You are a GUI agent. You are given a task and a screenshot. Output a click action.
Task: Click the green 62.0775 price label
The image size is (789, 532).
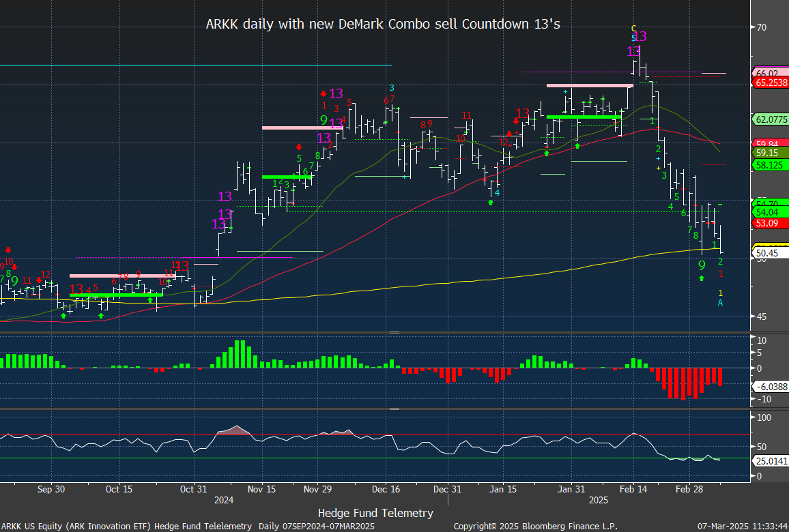click(771, 119)
